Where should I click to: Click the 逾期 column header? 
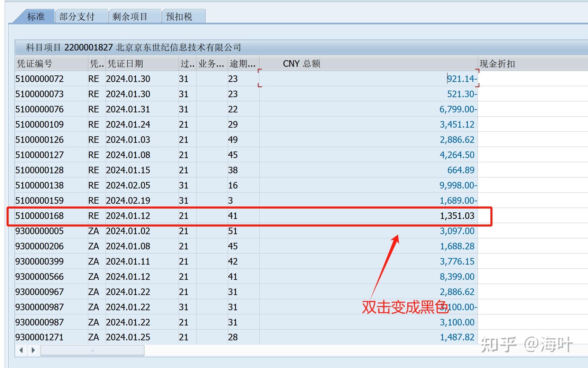point(242,63)
